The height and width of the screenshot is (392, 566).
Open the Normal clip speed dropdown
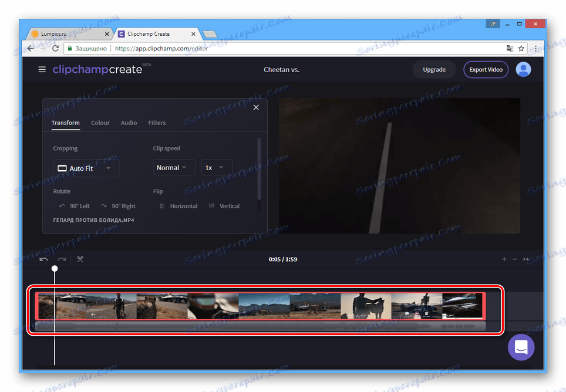point(174,168)
